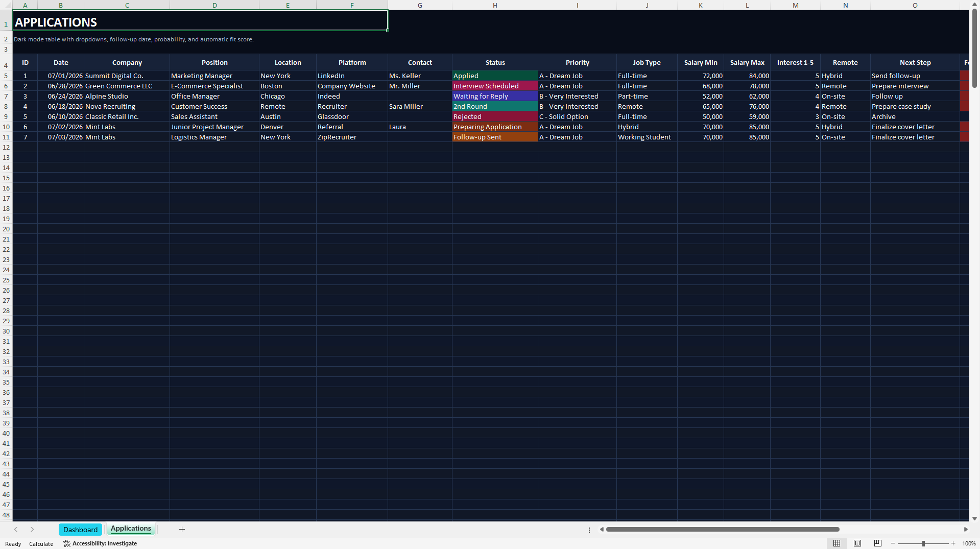Click the Junior Project Manager position cell
980x549 pixels.
(214, 127)
